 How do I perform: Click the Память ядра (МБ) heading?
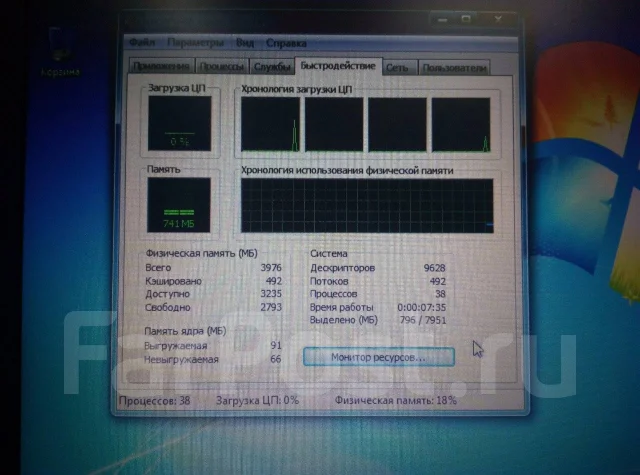tap(185, 331)
